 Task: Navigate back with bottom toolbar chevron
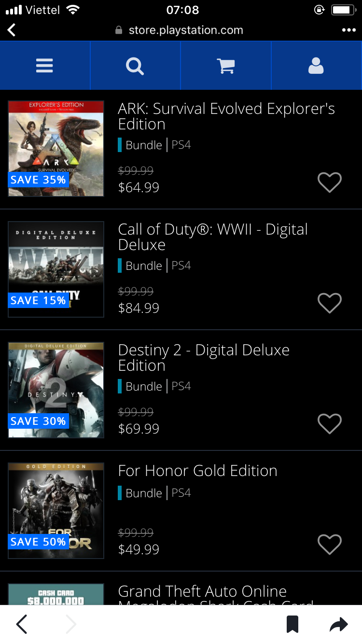click(x=22, y=625)
